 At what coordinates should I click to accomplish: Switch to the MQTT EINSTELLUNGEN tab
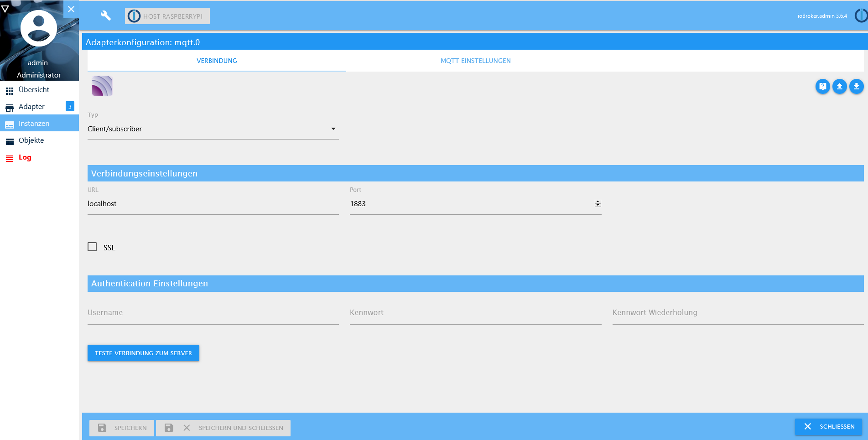[x=475, y=61]
